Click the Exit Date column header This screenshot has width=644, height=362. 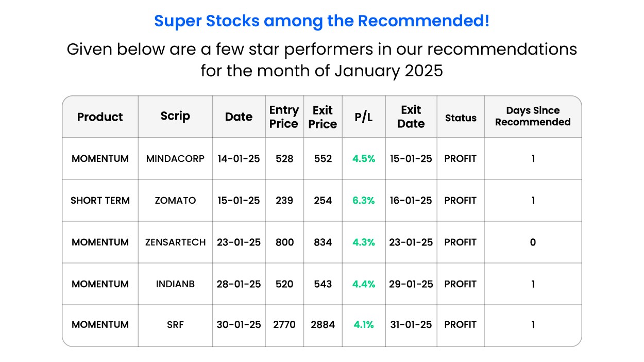coord(411,117)
